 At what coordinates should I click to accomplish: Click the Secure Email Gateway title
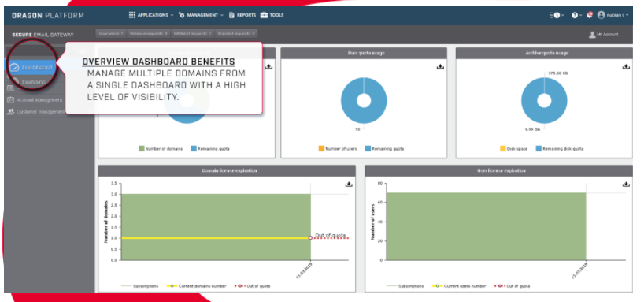pyautogui.click(x=43, y=35)
